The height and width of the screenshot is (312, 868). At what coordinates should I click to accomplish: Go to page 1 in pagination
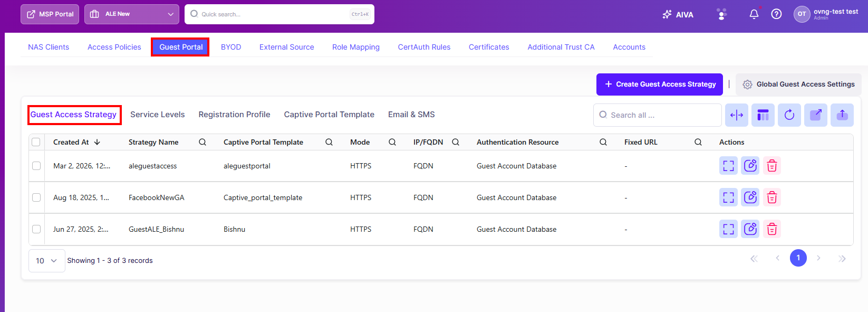(798, 258)
